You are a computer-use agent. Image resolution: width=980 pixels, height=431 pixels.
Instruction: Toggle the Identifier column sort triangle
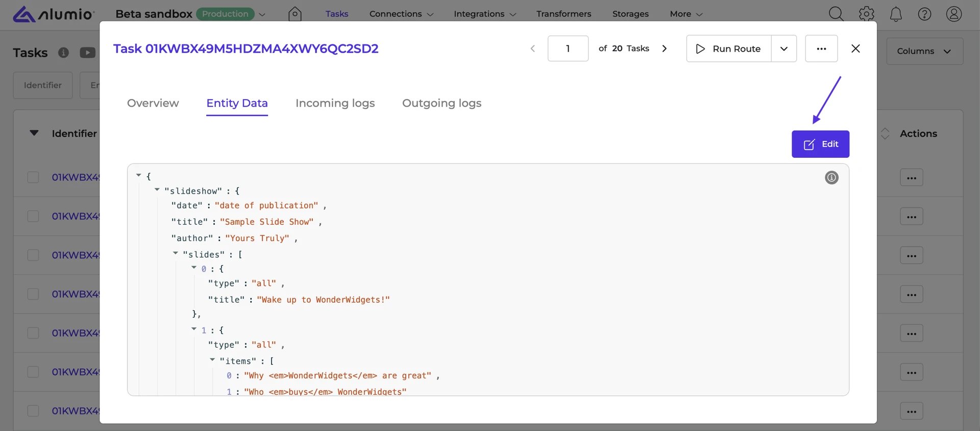point(34,133)
